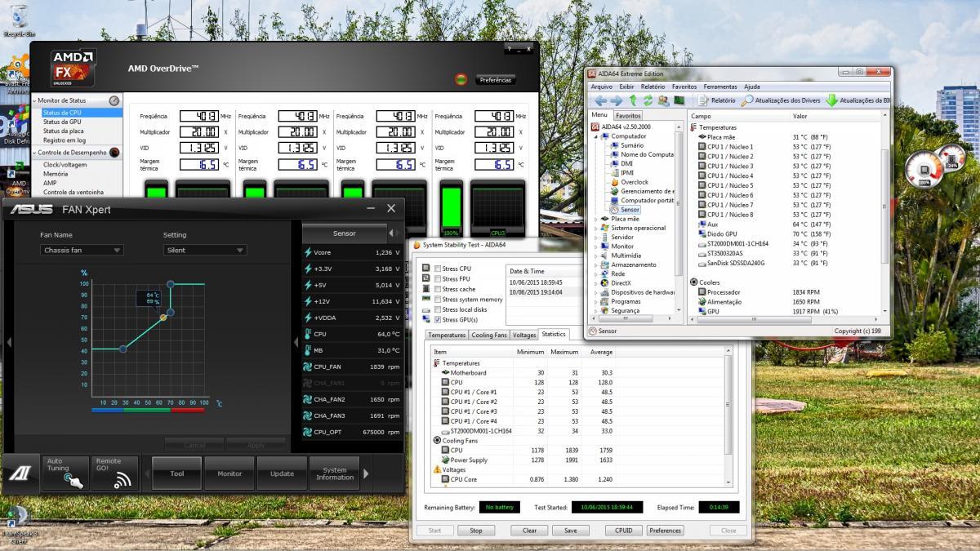
Task: Enable Stress local disks checkbox
Action: (438, 309)
